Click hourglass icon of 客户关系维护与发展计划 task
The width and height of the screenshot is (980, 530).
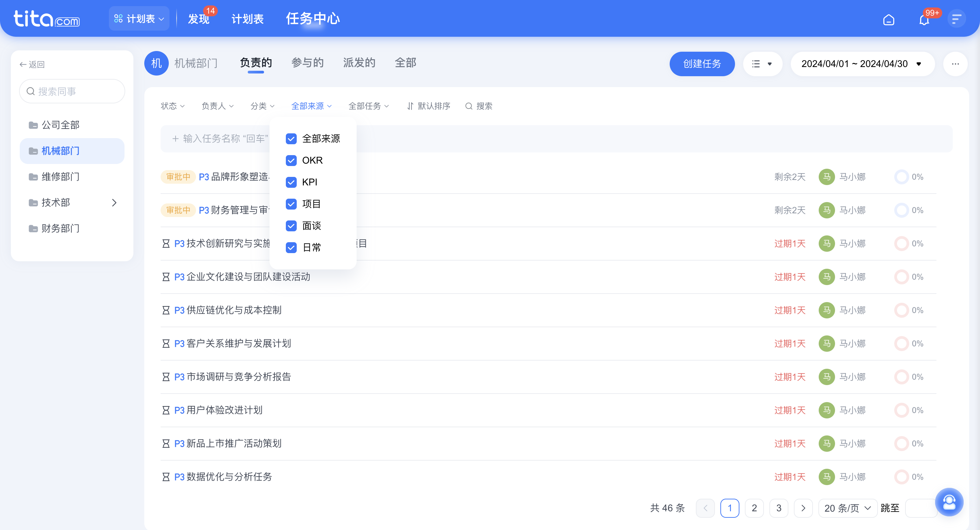[166, 344]
